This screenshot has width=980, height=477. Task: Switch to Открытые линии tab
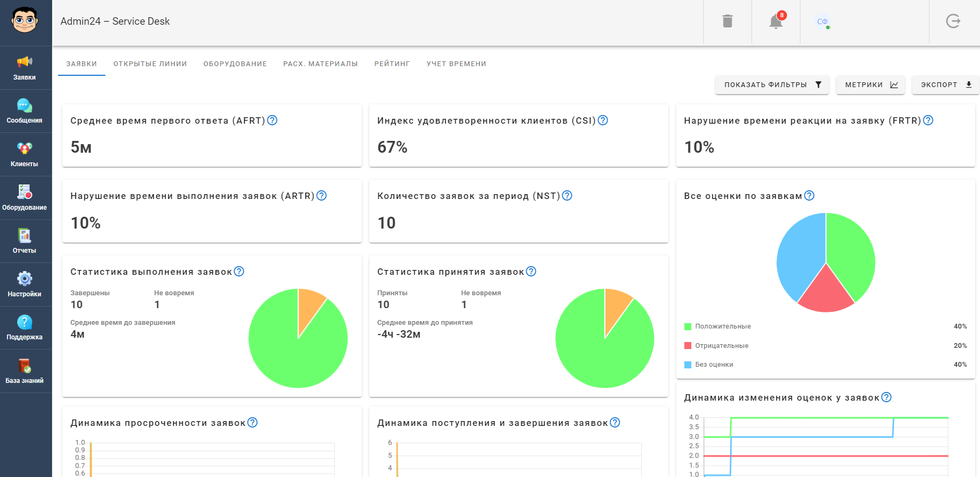[x=150, y=64]
